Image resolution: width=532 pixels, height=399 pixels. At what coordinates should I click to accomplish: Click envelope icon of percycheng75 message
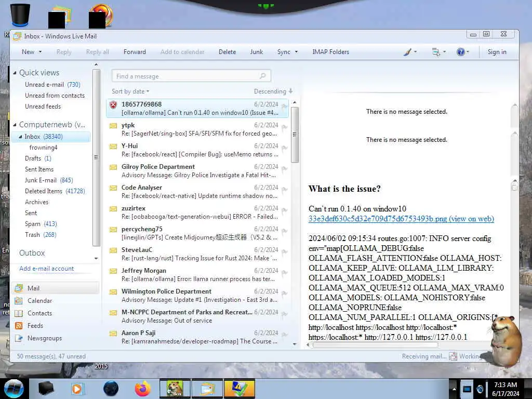click(x=113, y=230)
